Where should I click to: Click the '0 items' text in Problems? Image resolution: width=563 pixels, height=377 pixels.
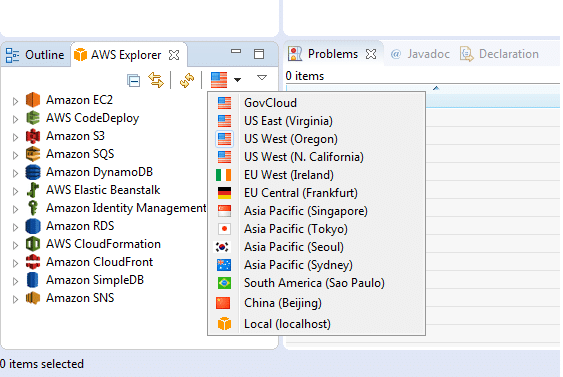304,76
